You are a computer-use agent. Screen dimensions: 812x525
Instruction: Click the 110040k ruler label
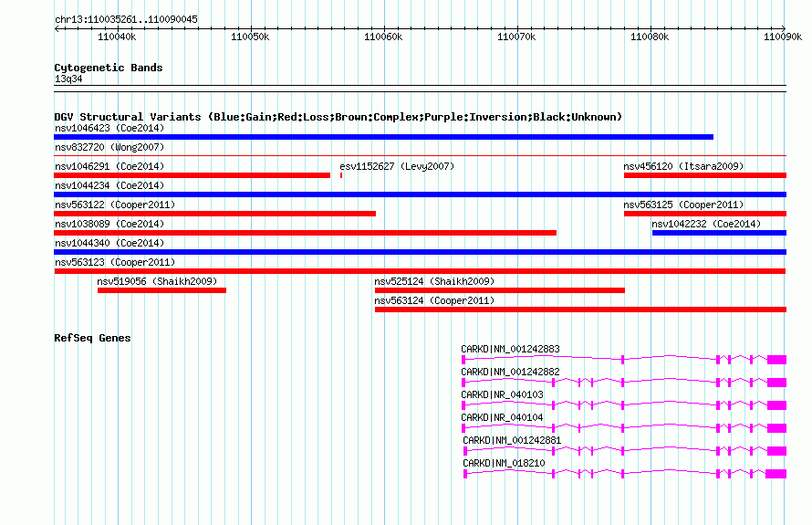click(117, 37)
